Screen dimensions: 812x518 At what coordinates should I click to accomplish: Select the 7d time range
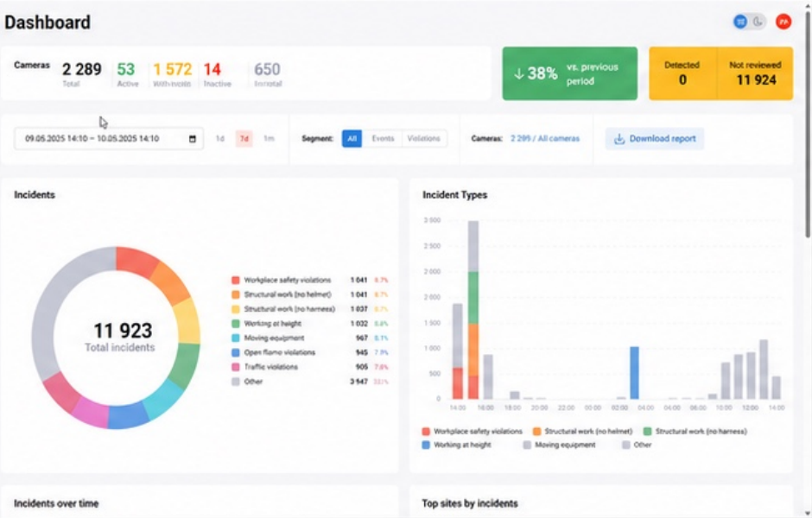244,139
